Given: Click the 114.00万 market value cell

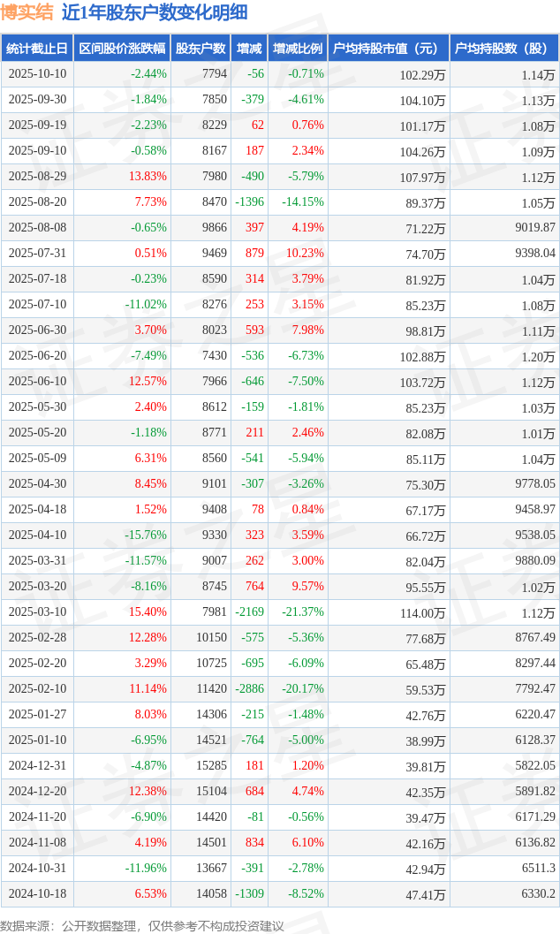Looking at the screenshot, I should (x=422, y=613).
